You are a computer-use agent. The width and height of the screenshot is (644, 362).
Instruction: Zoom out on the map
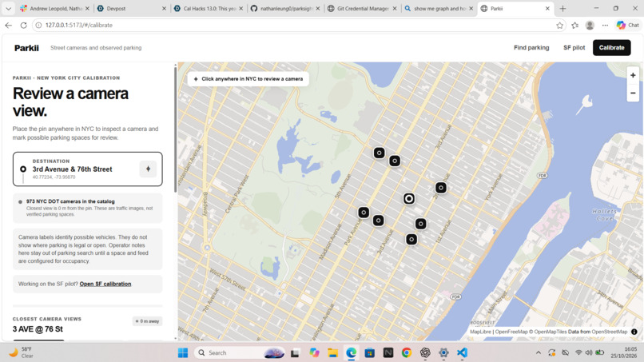[x=633, y=93]
